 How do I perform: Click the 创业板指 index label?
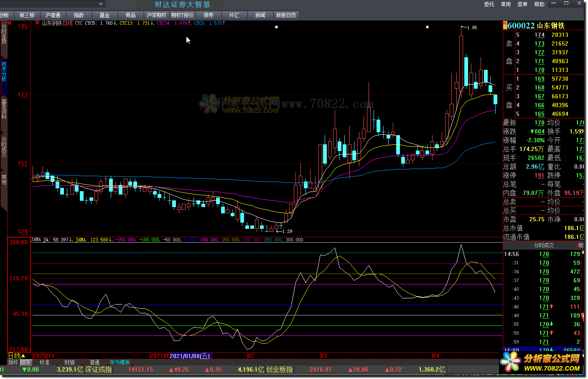click(x=279, y=369)
